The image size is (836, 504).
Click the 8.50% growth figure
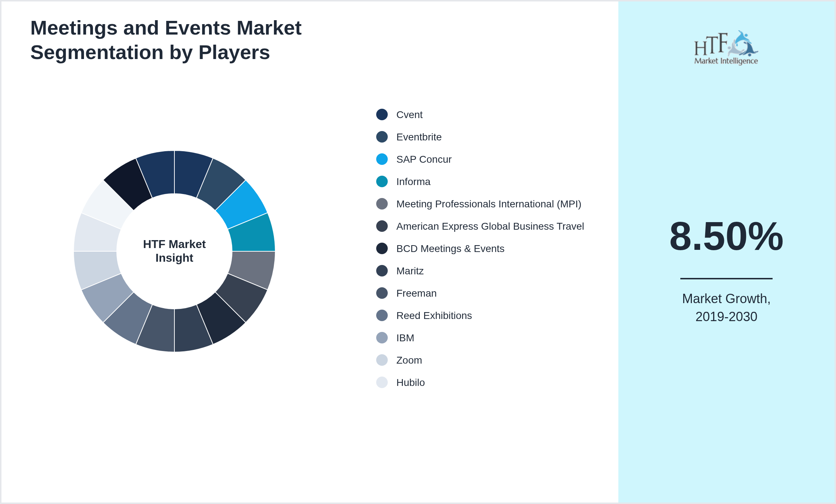click(x=726, y=236)
